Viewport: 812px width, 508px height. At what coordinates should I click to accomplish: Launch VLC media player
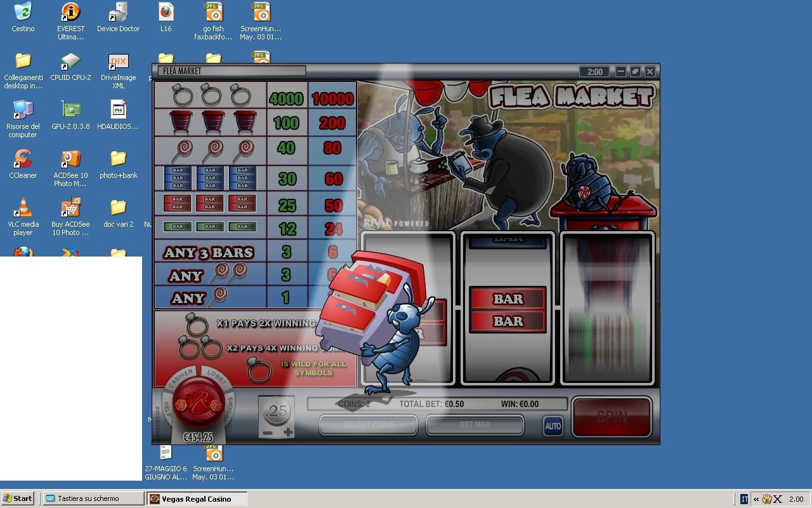23,217
